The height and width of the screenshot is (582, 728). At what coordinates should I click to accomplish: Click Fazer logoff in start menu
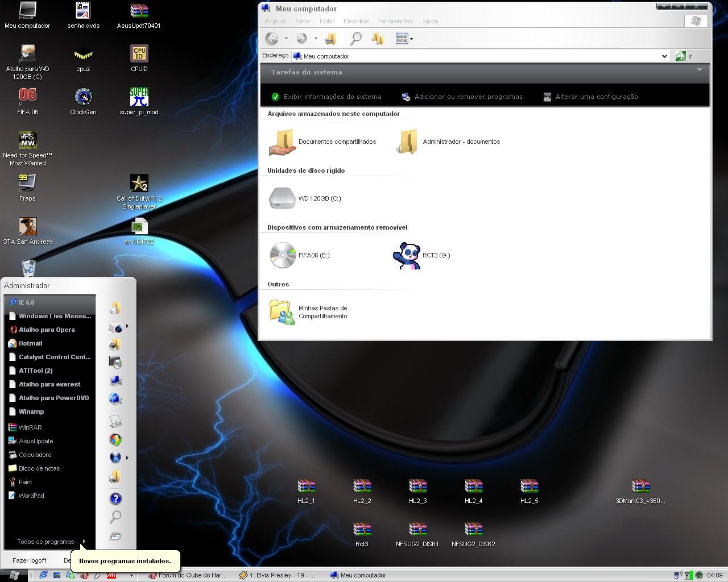click(x=29, y=560)
